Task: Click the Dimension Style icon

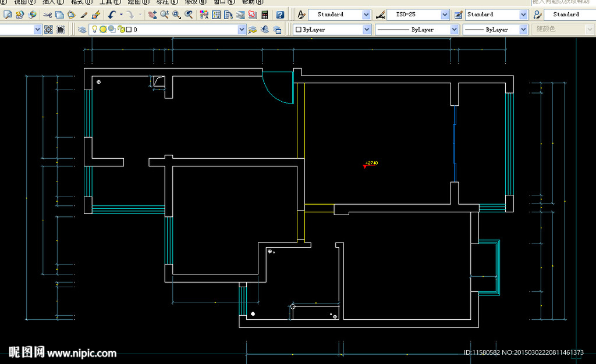Action: (380, 15)
